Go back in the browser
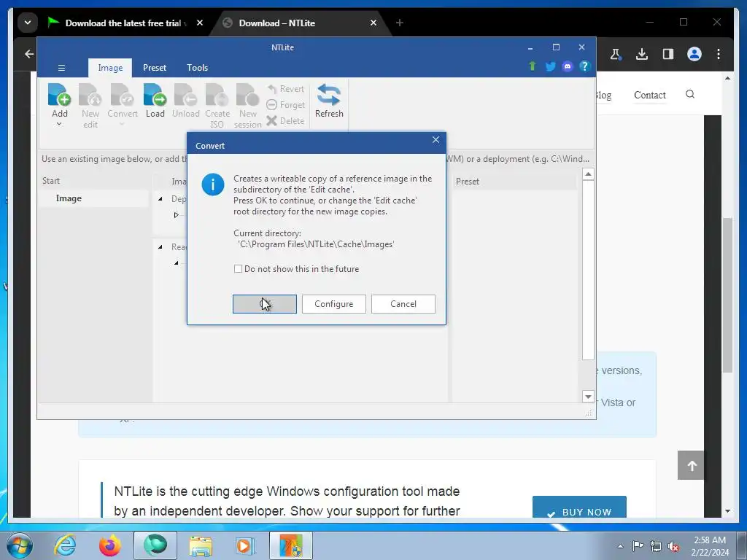The image size is (747, 560). click(x=29, y=54)
